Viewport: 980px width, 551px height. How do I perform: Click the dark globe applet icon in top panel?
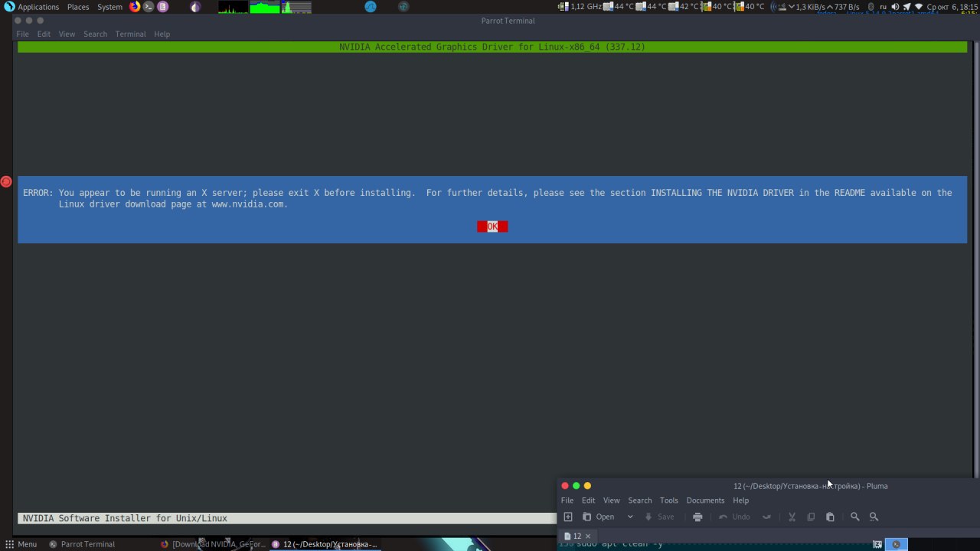point(403,7)
